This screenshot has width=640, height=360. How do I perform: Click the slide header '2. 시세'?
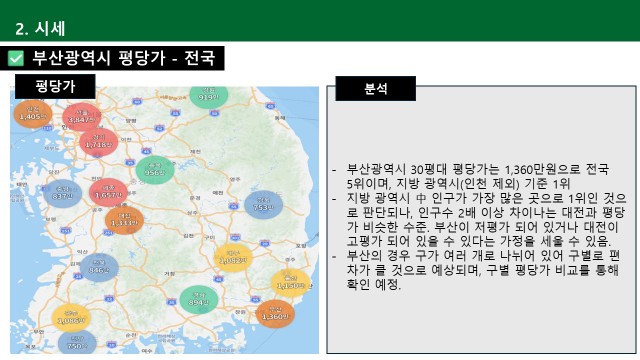point(40,29)
